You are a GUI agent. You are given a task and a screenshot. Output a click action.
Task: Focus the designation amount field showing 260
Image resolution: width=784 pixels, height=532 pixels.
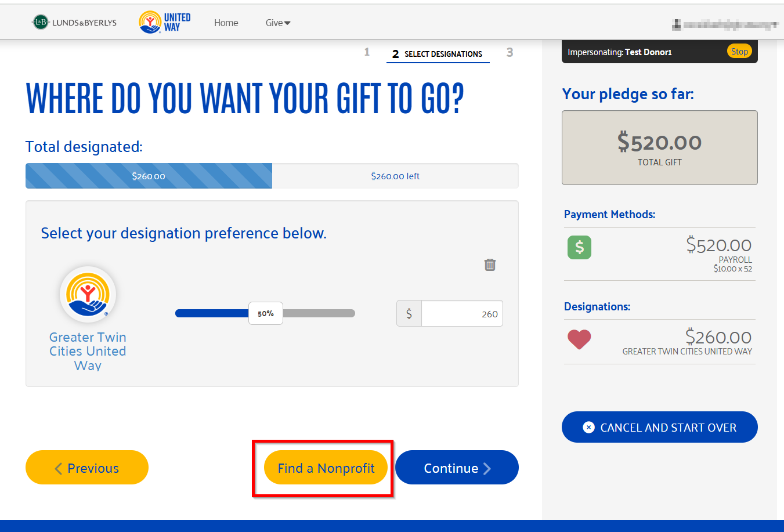[462, 314]
